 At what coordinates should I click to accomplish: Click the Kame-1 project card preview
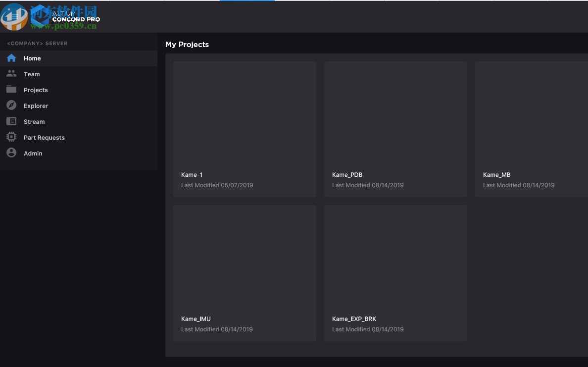click(245, 115)
